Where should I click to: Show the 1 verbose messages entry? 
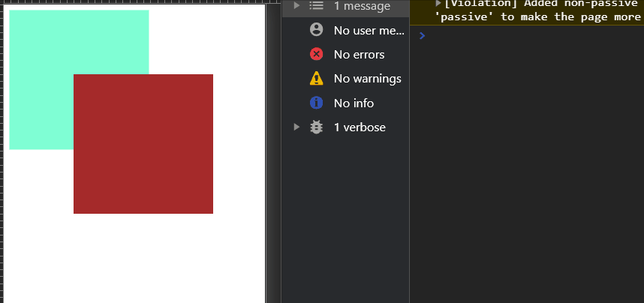point(346,127)
